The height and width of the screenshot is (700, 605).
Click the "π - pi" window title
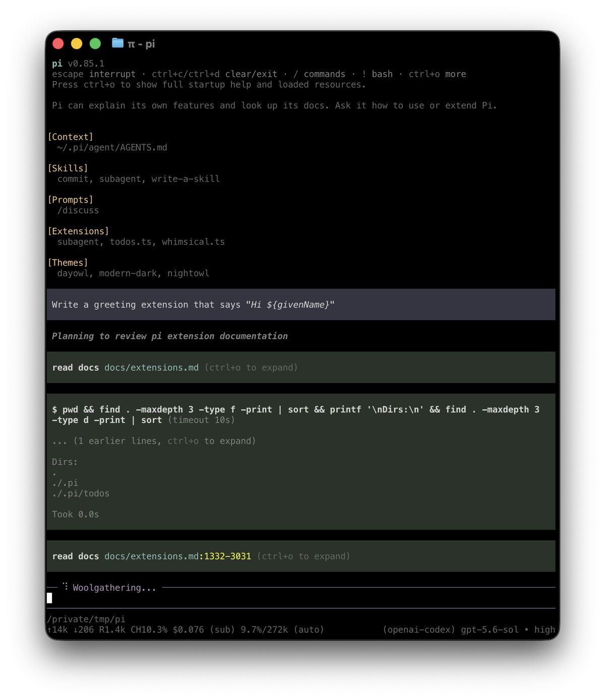click(x=141, y=44)
